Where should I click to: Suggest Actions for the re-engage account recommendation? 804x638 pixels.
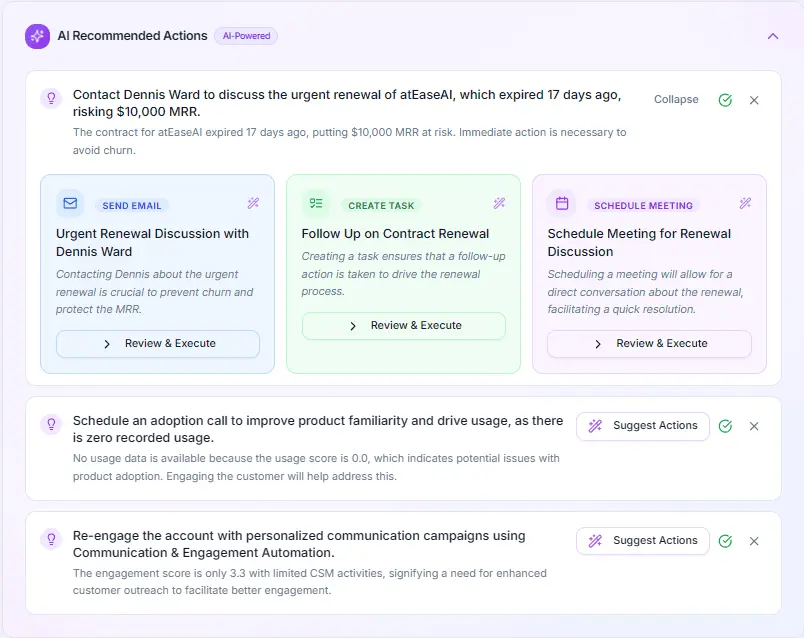pyautogui.click(x=643, y=541)
